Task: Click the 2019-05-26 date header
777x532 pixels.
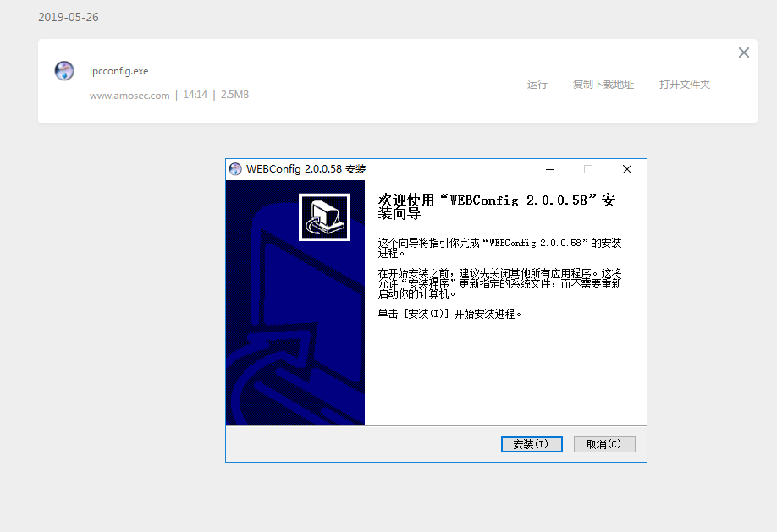Action: coord(69,17)
